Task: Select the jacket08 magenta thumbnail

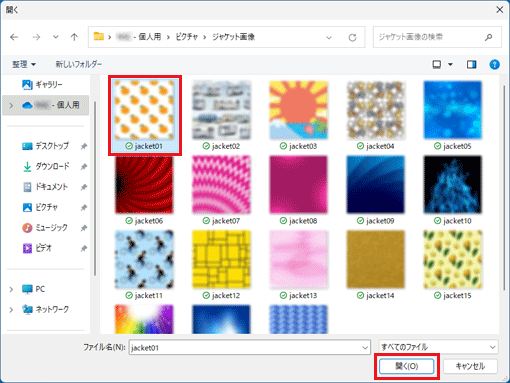Action: pos(298,185)
